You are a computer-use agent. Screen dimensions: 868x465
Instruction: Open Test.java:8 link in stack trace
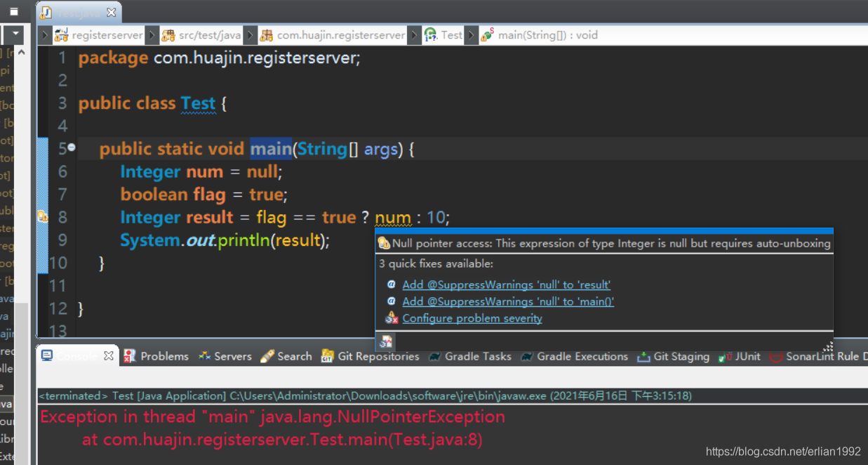pyautogui.click(x=434, y=440)
